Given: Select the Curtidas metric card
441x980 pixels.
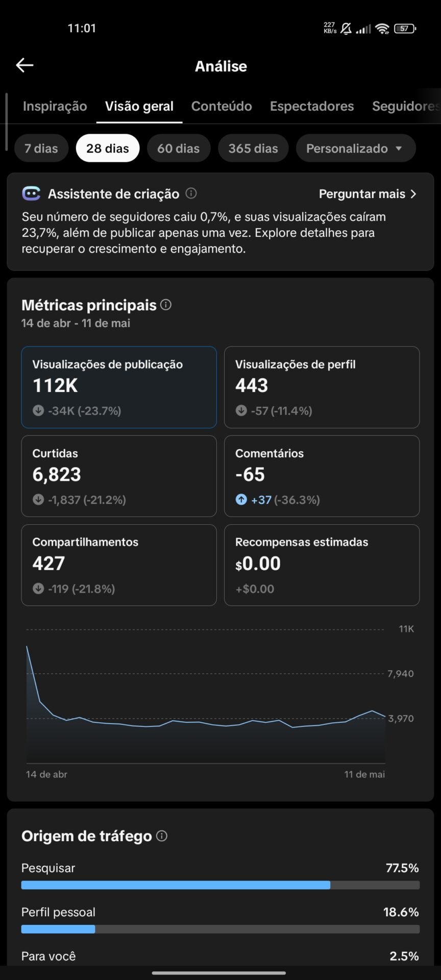Looking at the screenshot, I should (119, 476).
